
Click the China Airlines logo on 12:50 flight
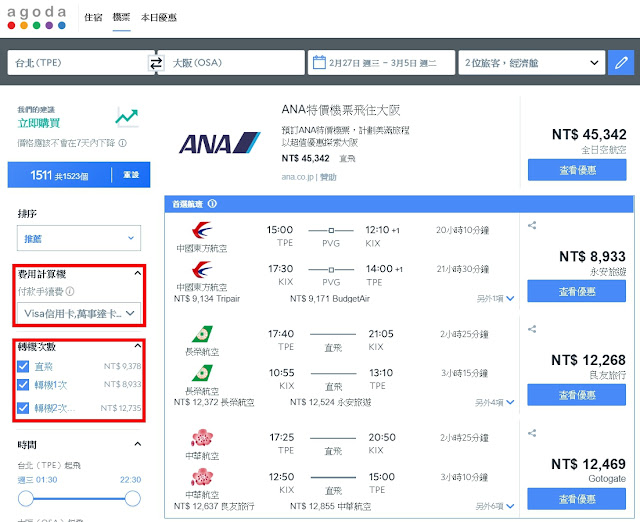(x=202, y=477)
